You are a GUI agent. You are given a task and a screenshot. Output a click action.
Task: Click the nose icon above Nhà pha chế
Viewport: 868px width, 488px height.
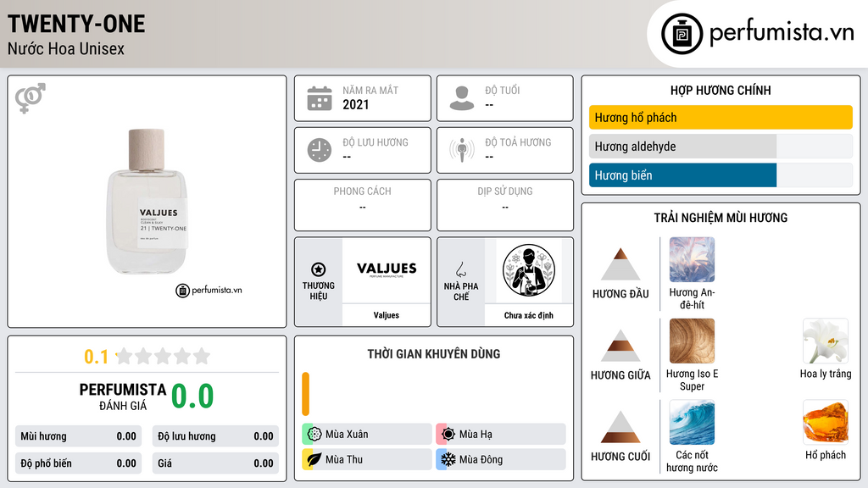460,269
